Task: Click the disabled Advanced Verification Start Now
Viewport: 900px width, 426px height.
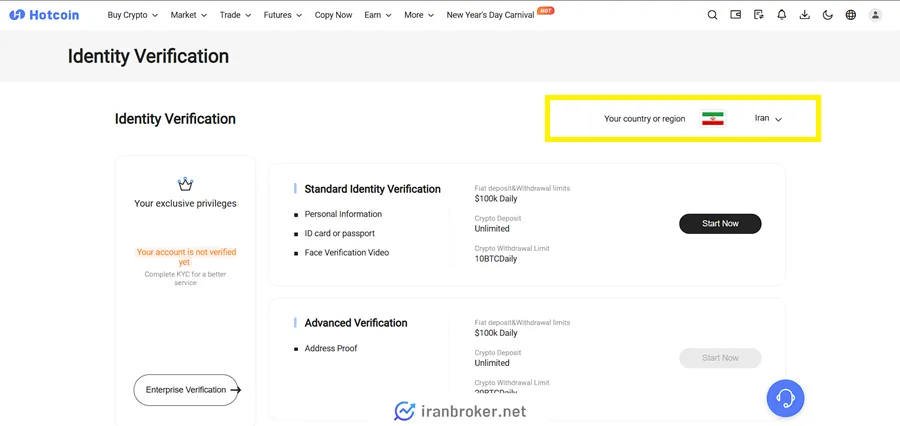Action: pyautogui.click(x=720, y=358)
